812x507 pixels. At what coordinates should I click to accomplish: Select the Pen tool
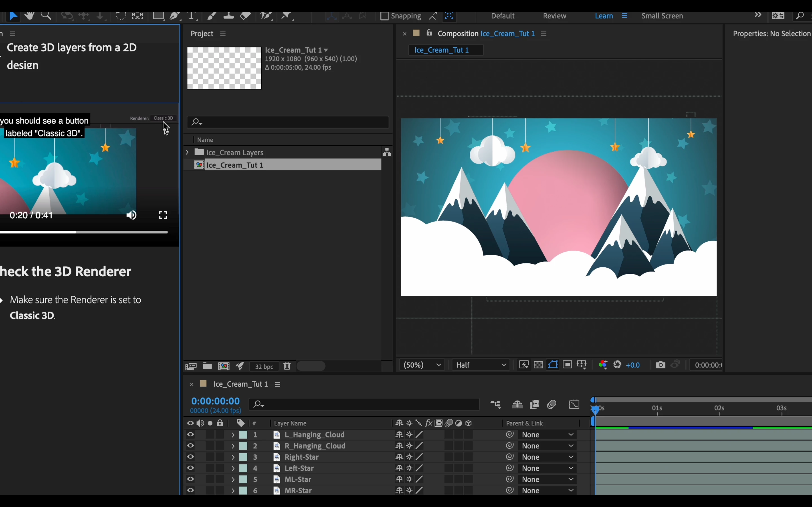(175, 16)
